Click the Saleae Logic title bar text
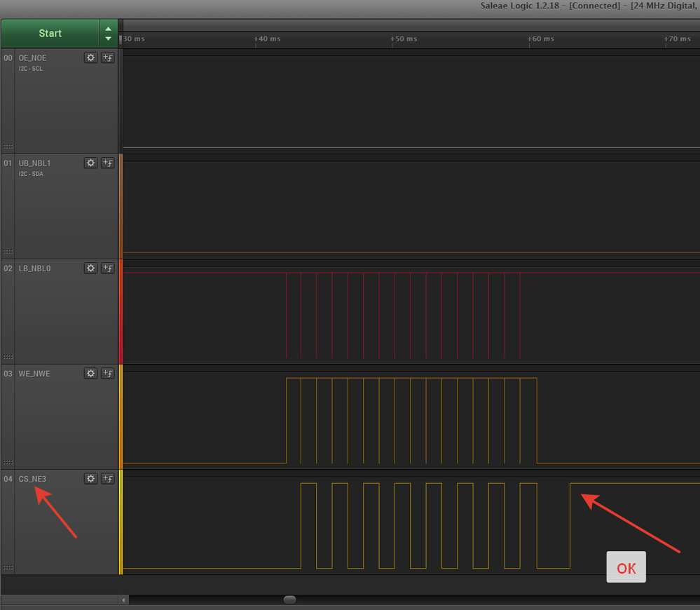 click(x=589, y=6)
